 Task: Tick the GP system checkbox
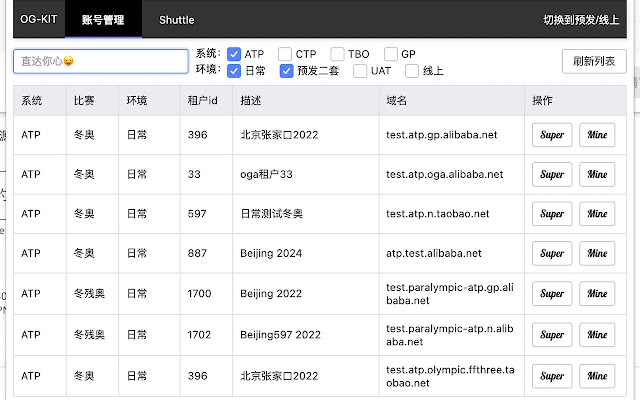click(x=392, y=54)
